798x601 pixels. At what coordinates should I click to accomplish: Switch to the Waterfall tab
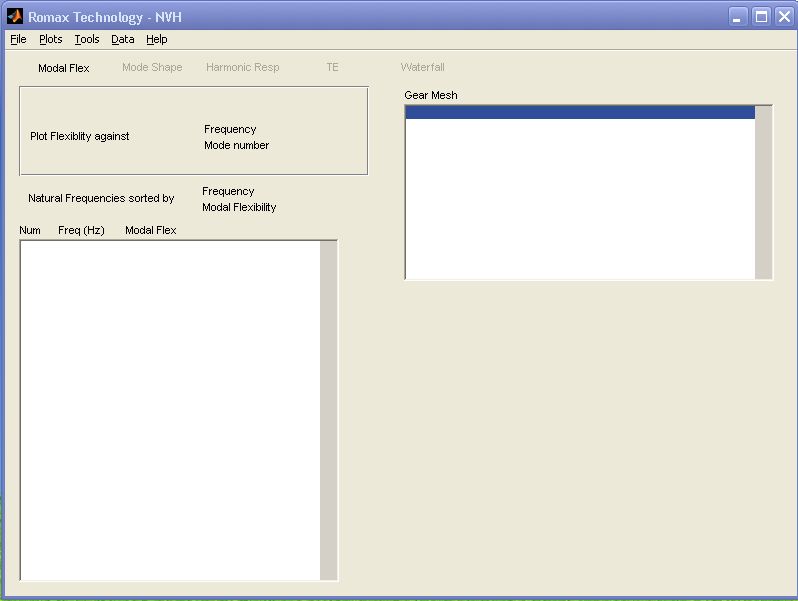[x=422, y=67]
